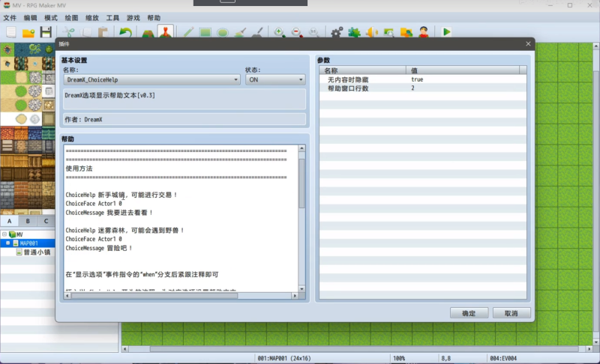The width and height of the screenshot is (600, 364).
Task: Open the 绘图 menu
Action: click(71, 17)
